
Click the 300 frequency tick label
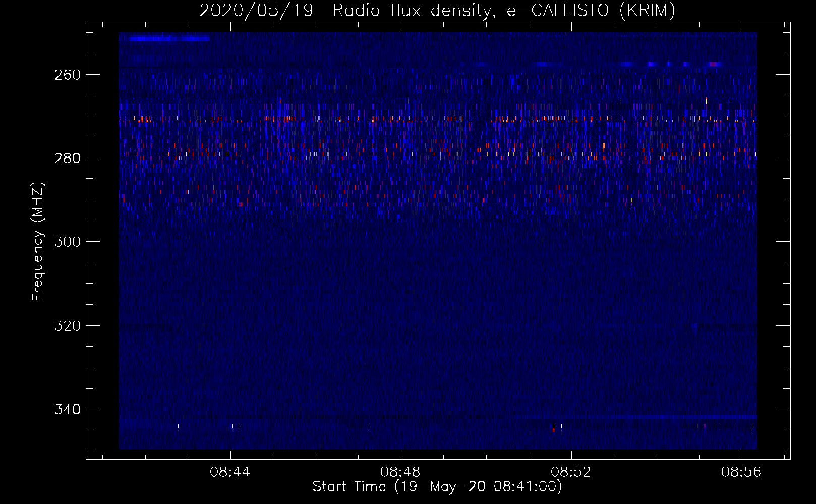(68, 242)
